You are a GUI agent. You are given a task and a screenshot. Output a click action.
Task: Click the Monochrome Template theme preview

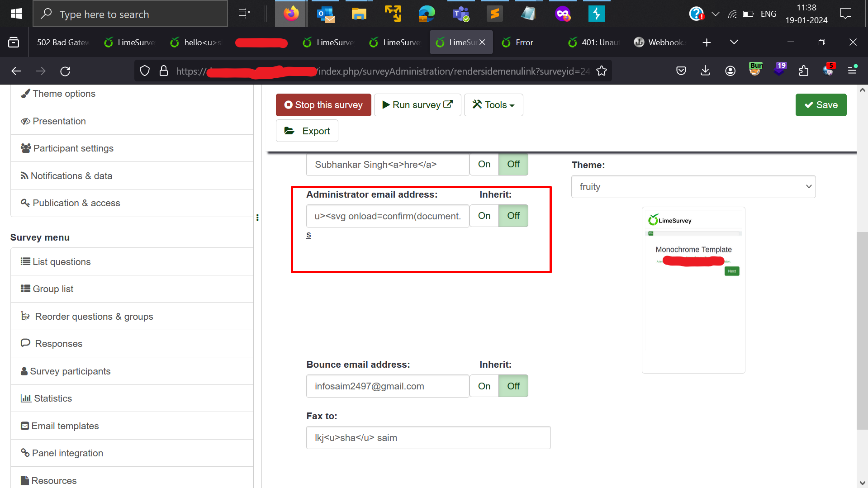tap(693, 290)
